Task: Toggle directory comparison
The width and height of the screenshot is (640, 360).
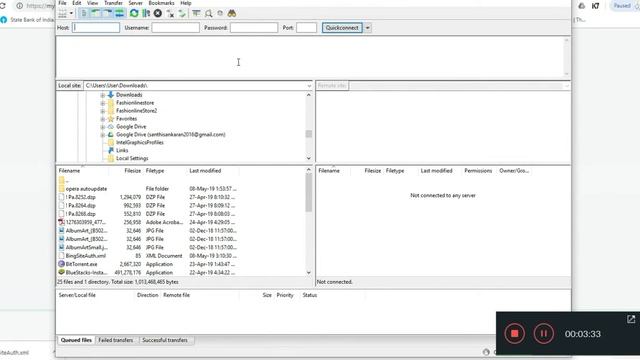Action: pyautogui.click(x=208, y=13)
